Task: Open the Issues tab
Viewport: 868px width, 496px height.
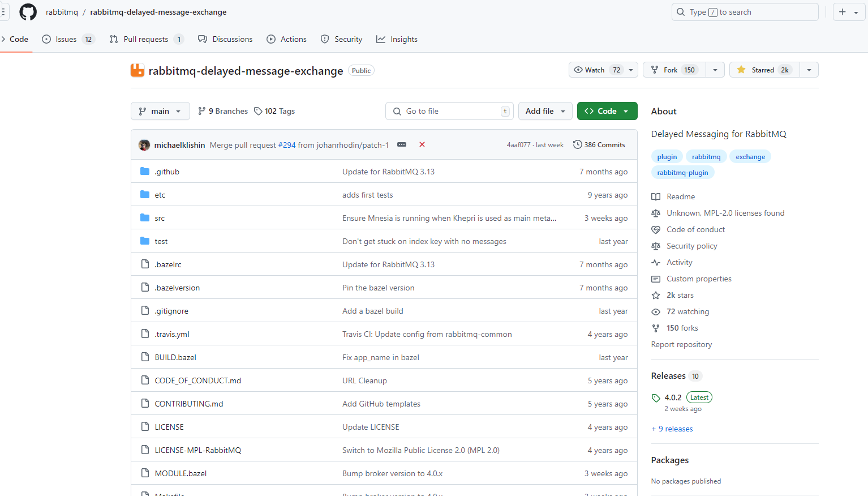Action: [67, 39]
